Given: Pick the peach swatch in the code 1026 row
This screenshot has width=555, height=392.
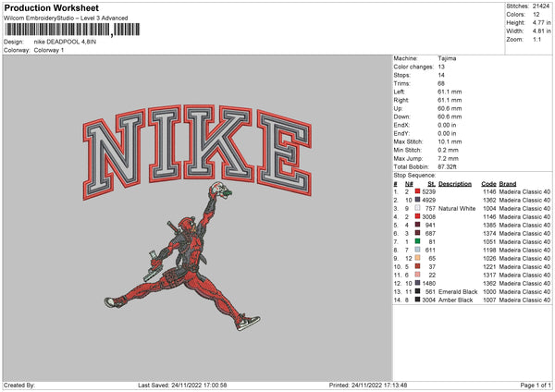Looking at the screenshot, I should tap(418, 258).
